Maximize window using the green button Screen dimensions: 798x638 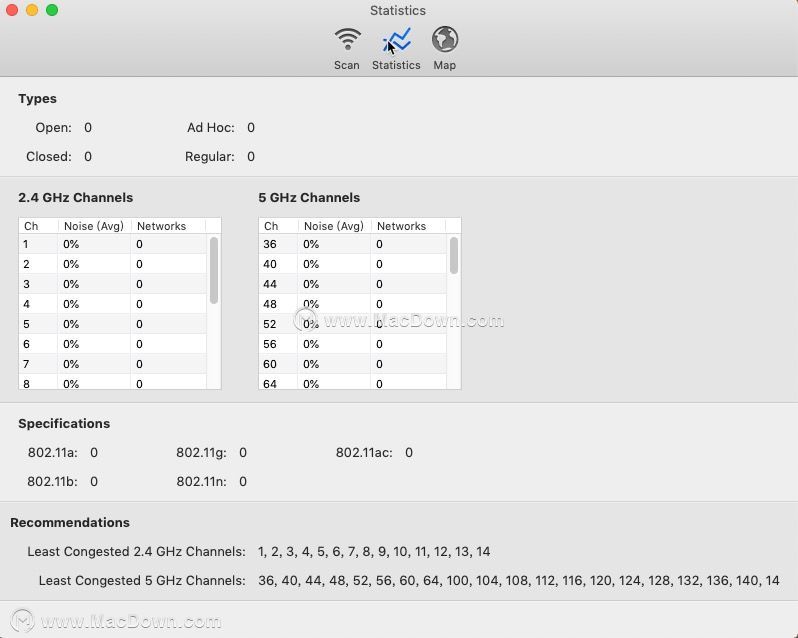coord(52,10)
